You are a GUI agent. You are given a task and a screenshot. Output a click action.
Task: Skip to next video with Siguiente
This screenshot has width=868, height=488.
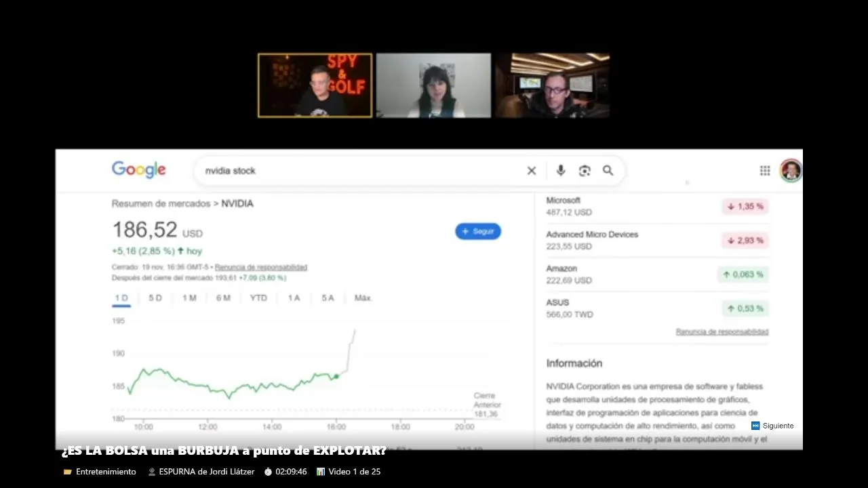pos(772,426)
